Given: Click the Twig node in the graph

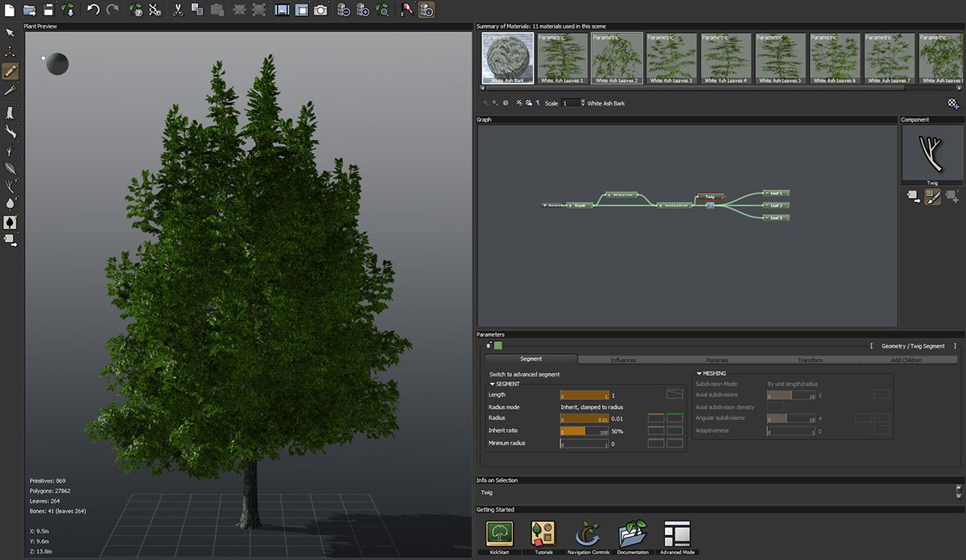Looking at the screenshot, I should click(710, 196).
